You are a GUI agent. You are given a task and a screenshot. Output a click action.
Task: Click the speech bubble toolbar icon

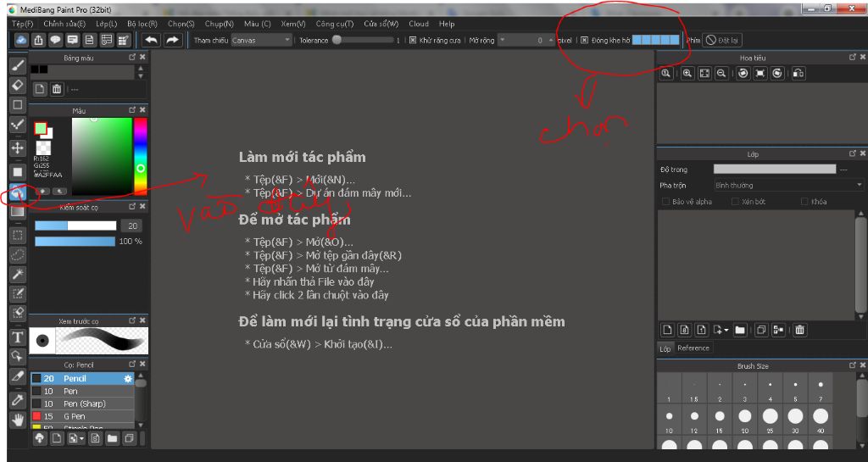[55, 40]
